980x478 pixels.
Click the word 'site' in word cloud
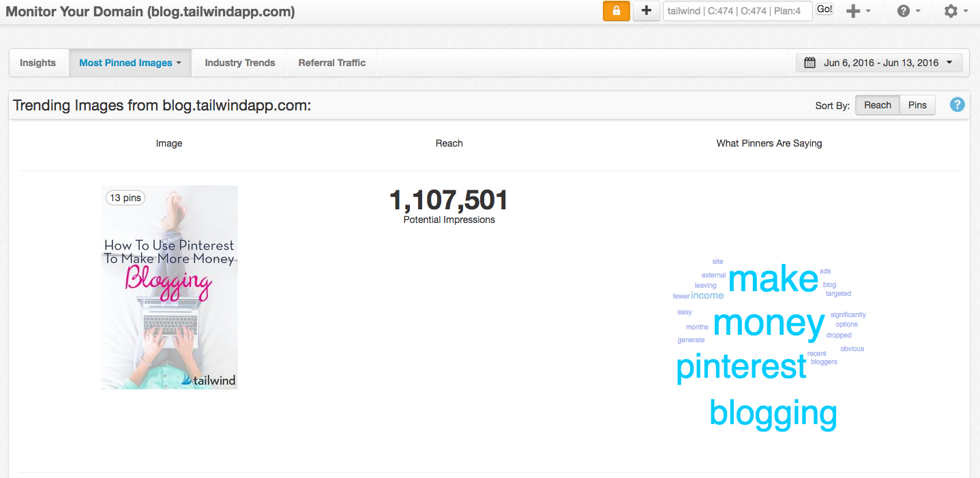pos(717,262)
